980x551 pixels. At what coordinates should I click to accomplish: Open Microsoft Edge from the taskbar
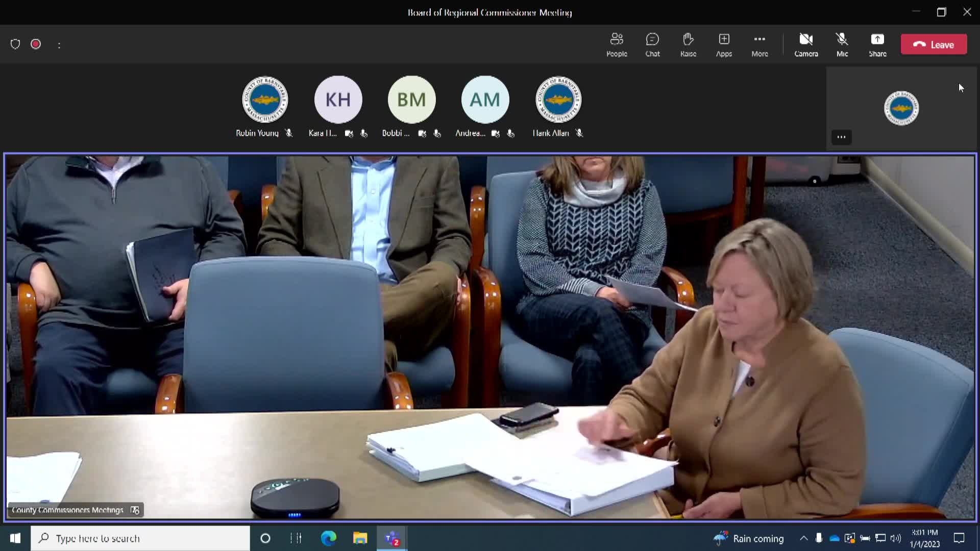click(x=328, y=538)
